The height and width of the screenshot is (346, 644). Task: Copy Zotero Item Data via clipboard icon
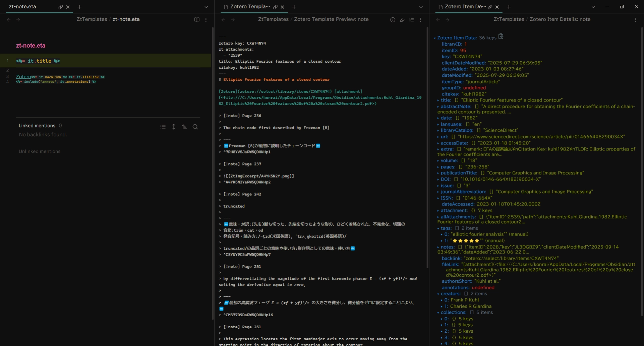click(x=501, y=37)
